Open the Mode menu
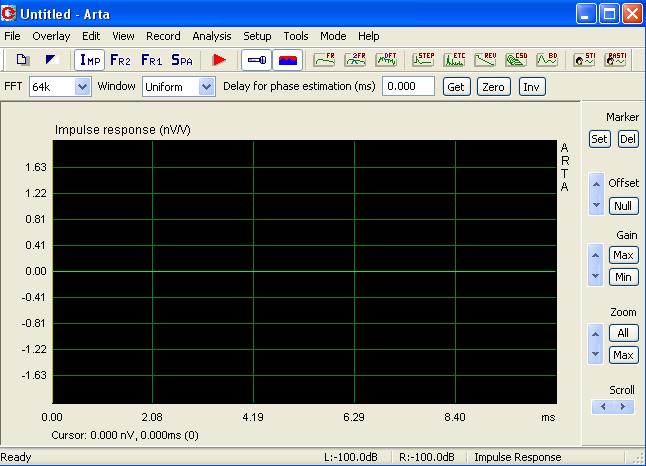Screen dimensions: 646x466 (333, 36)
